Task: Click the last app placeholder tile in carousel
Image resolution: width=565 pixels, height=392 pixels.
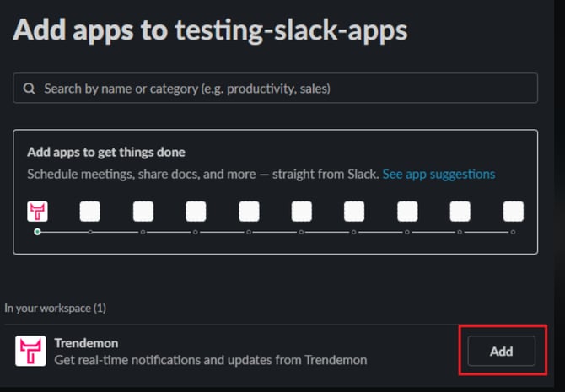Action: click(513, 212)
